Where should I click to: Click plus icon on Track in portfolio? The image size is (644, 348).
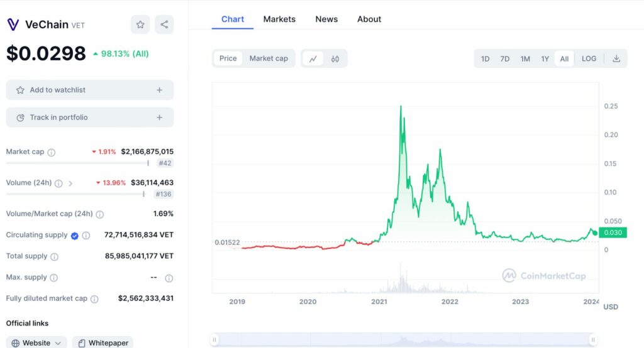pos(159,117)
